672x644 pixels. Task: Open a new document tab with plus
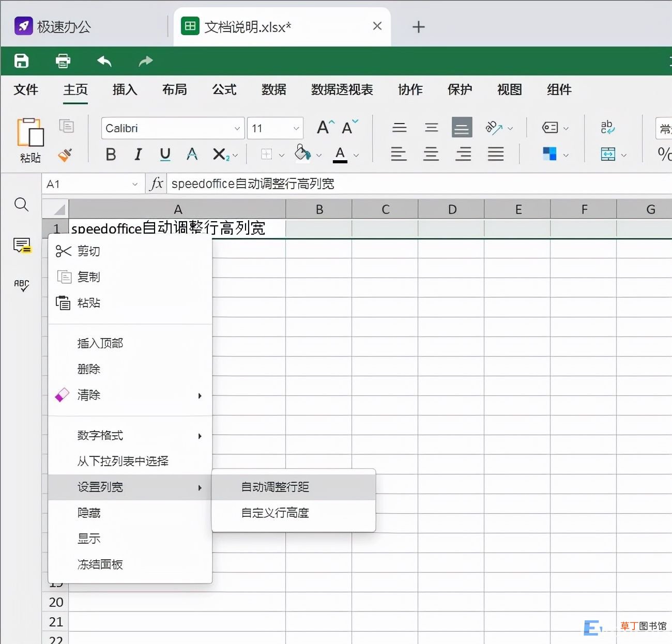419,27
